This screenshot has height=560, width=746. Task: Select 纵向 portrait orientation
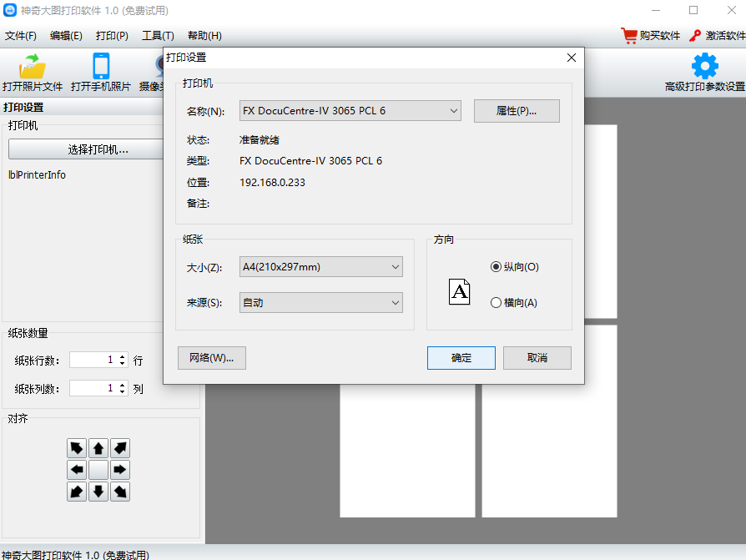pyautogui.click(x=496, y=267)
